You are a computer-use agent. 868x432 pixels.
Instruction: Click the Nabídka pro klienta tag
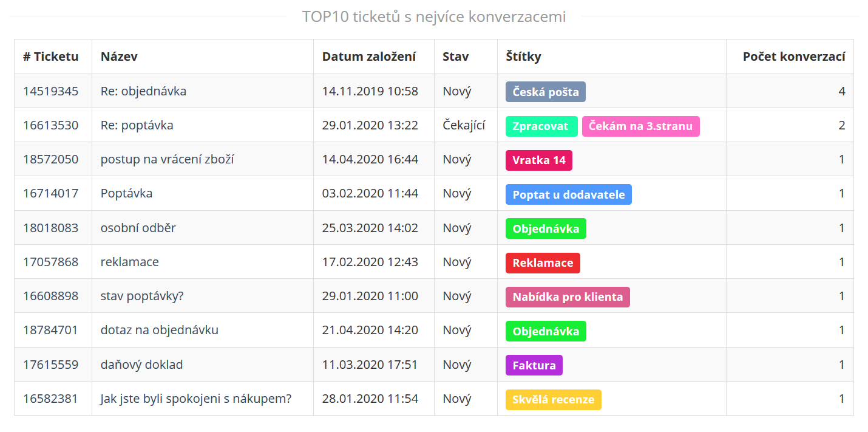[x=568, y=297]
